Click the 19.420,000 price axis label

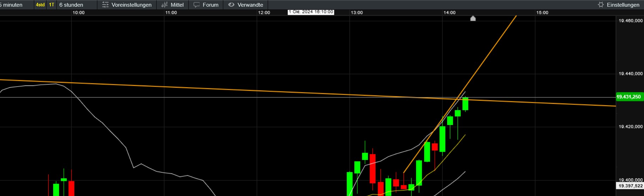tap(631, 127)
